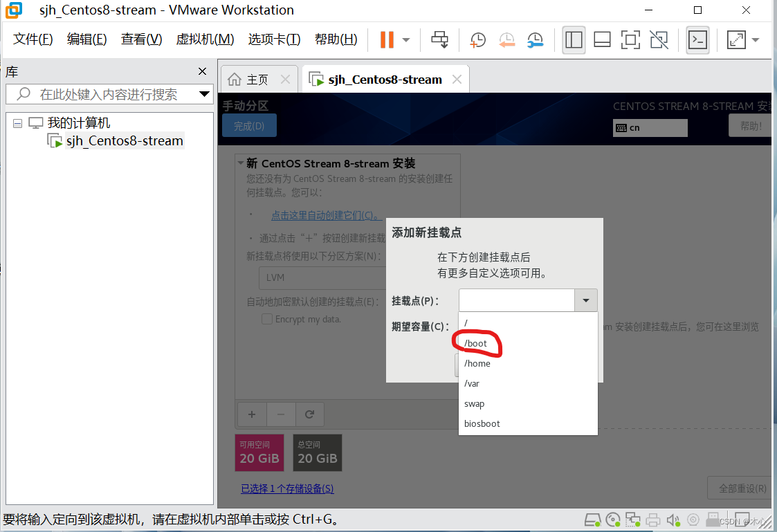The width and height of the screenshot is (777, 532).
Task: Click the 可用空间 20 GiB indicator
Action: click(259, 452)
